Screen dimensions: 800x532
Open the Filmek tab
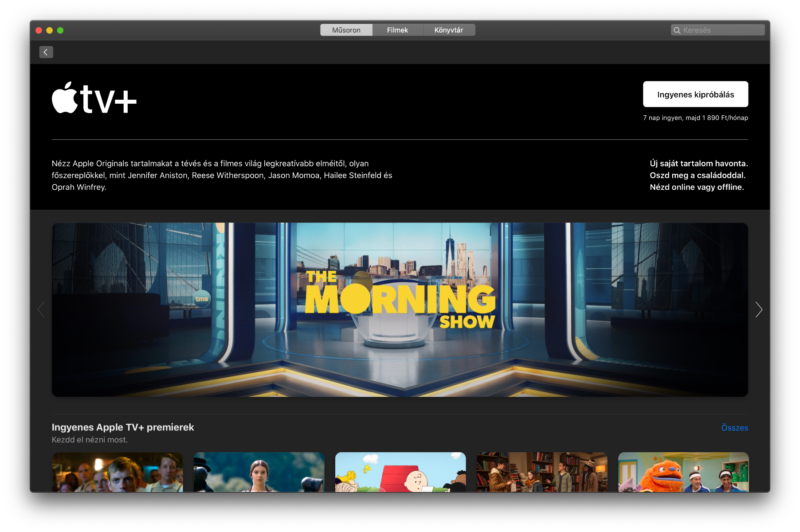[x=397, y=30]
